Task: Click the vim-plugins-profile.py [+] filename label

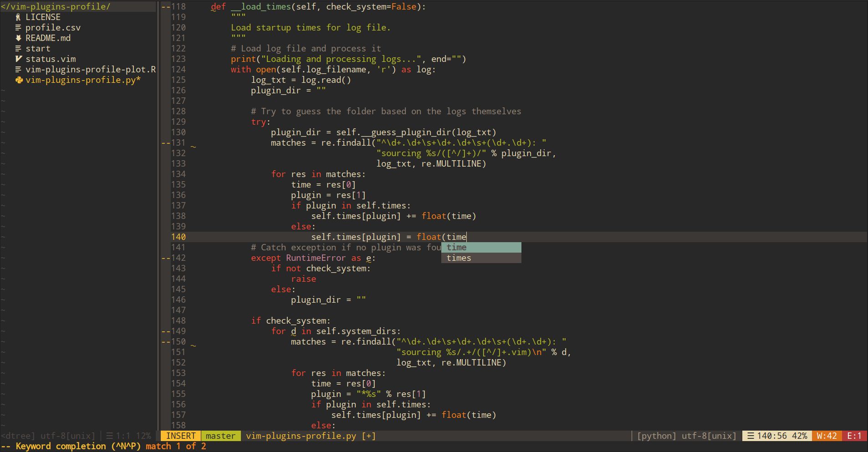Action: tap(310, 436)
